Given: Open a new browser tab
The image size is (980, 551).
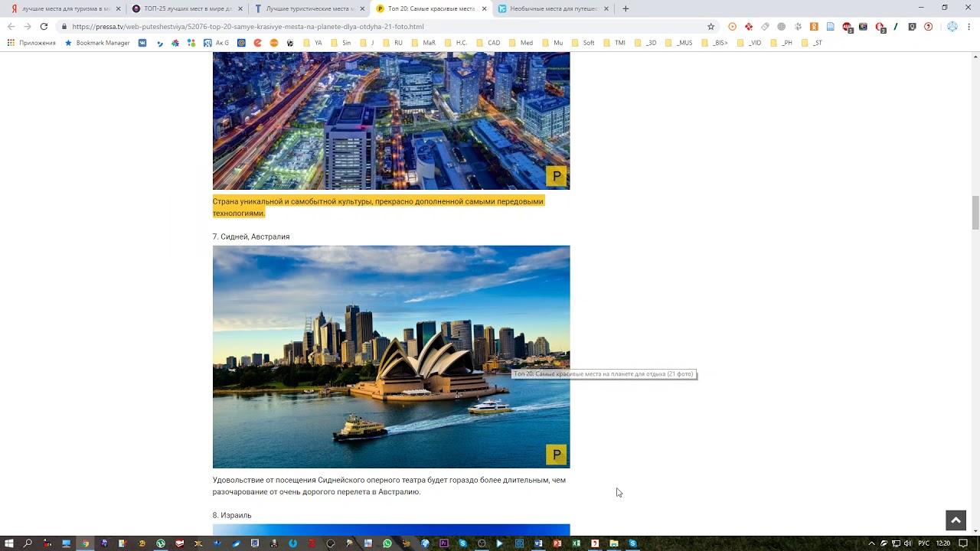Looking at the screenshot, I should pyautogui.click(x=626, y=8).
